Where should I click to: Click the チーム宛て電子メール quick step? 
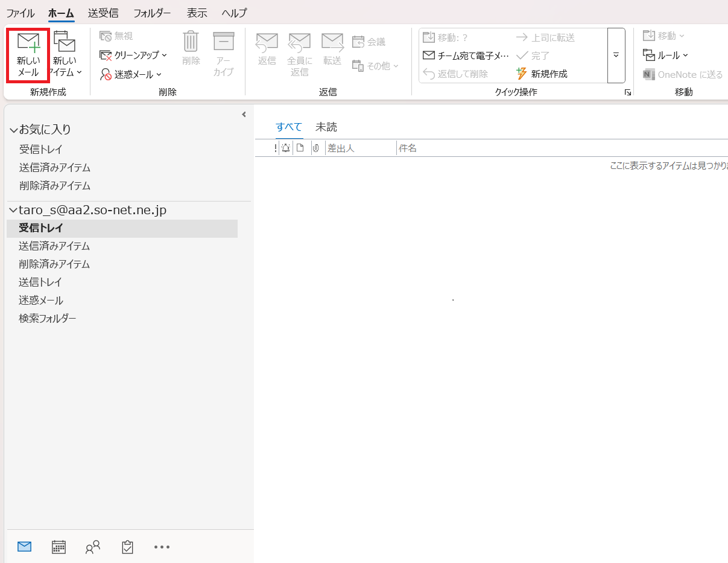click(466, 56)
